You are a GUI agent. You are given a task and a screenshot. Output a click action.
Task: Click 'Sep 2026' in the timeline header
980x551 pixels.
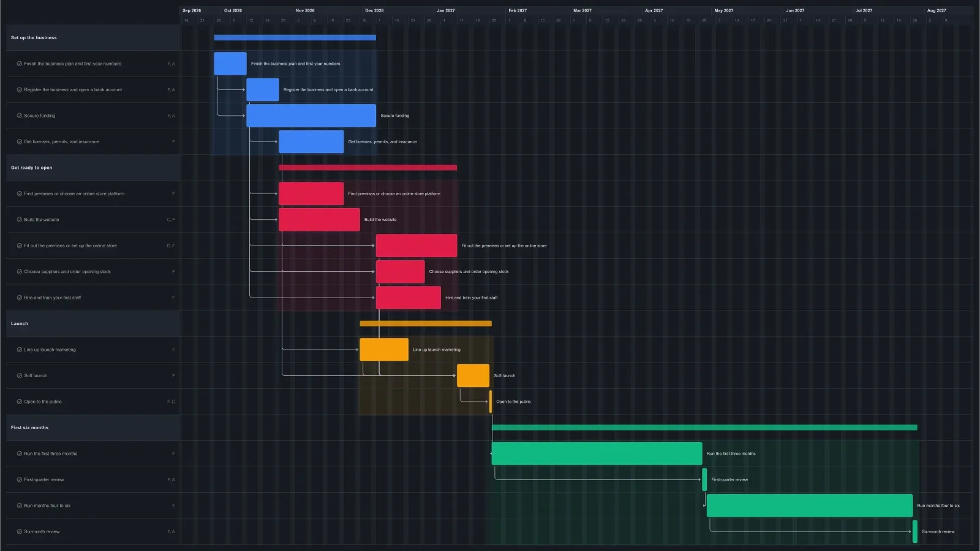coord(192,10)
